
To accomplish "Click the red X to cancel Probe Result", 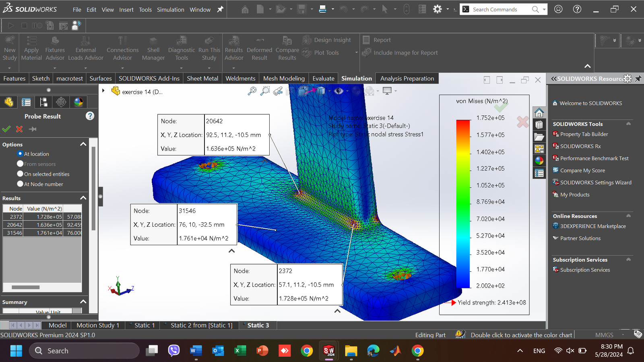I will [x=19, y=129].
